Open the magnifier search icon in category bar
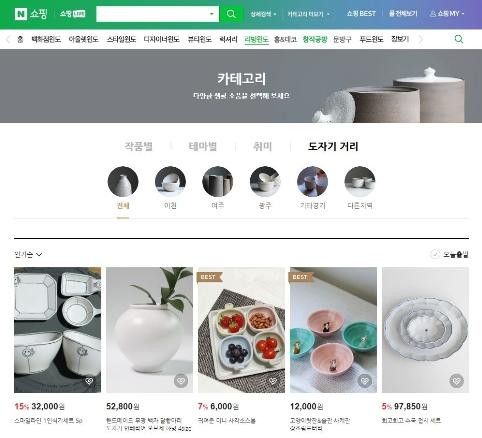 click(x=459, y=39)
